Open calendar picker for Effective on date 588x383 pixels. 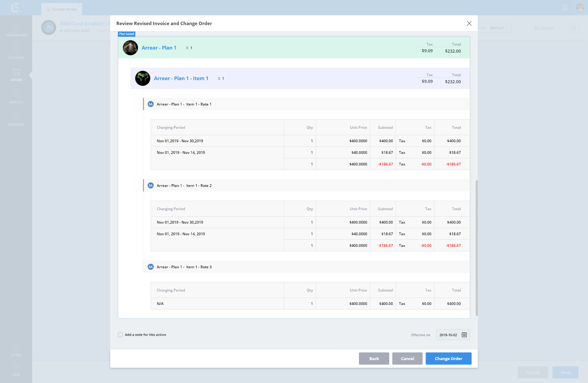(x=464, y=335)
